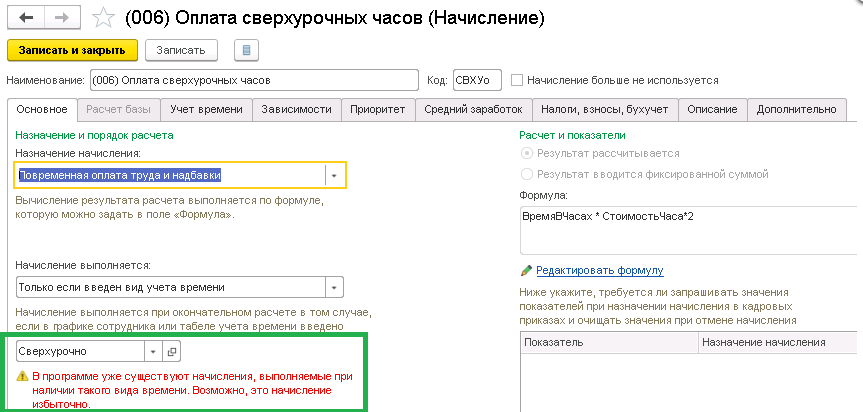Viewport: 863px width, 412px height.
Task: Expand the Сверхурочно time type dropdown
Action: coord(154,351)
